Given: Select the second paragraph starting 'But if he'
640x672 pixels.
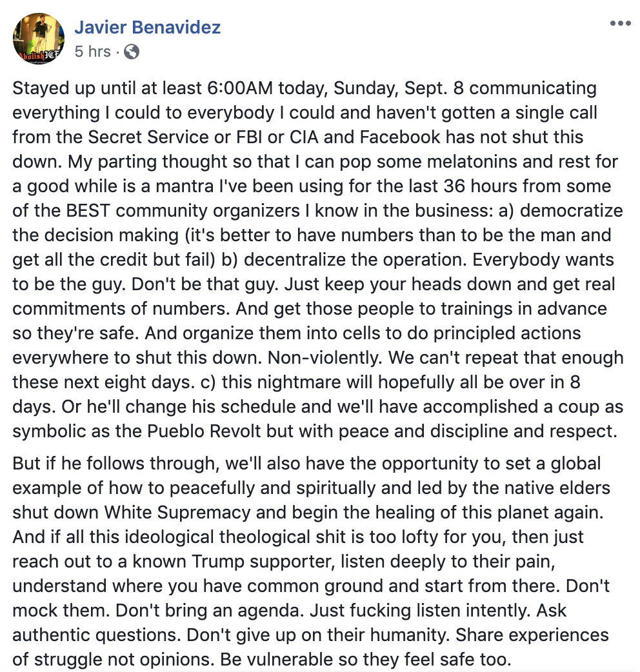Looking at the screenshot, I should pyautogui.click(x=311, y=562).
